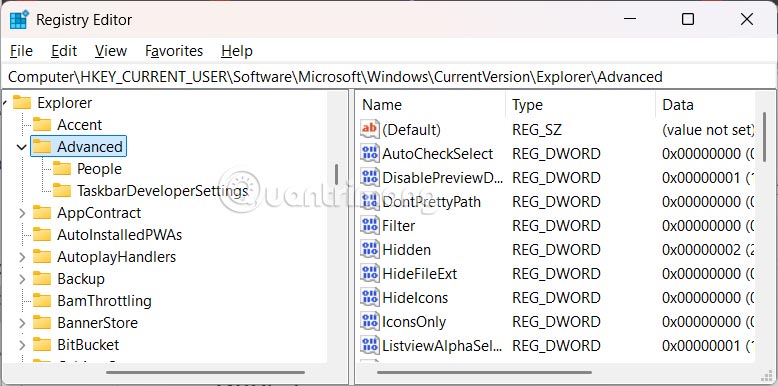Image resolution: width=778 pixels, height=386 pixels.
Task: Open the File menu
Action: (x=21, y=51)
